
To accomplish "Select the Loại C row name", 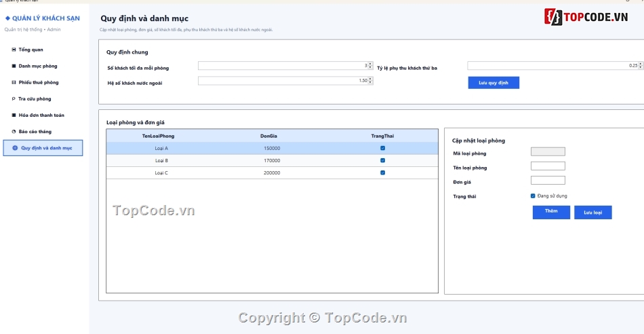I will pos(161,173).
